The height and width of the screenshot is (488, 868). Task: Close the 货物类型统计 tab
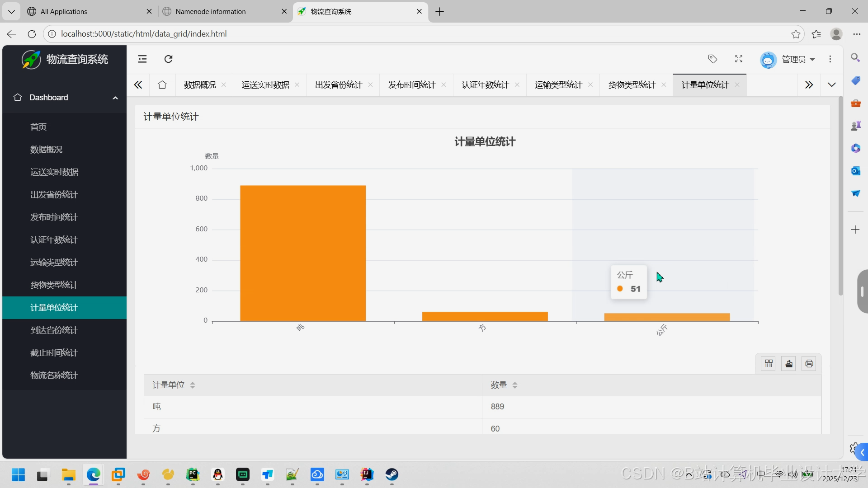(x=664, y=85)
